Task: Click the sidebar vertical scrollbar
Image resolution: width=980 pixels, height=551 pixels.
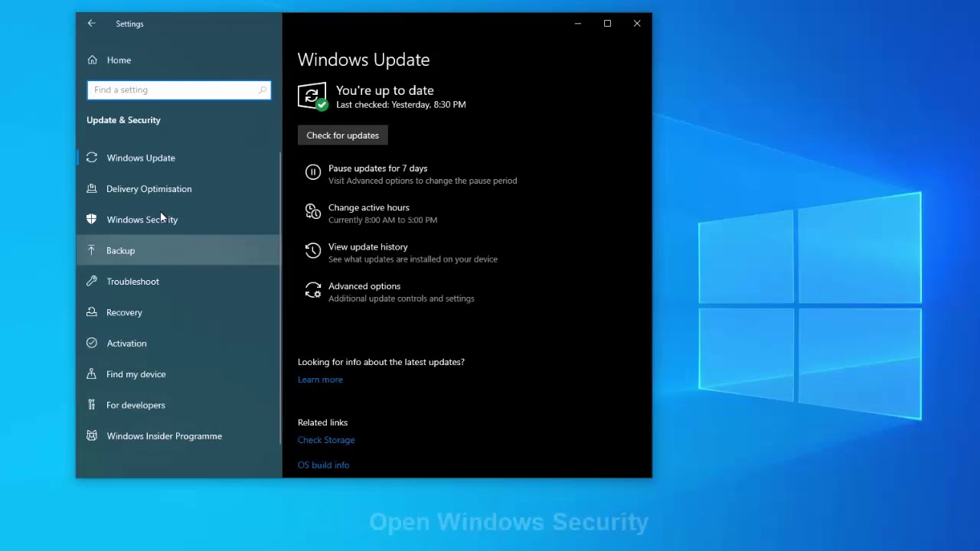Action: (280, 298)
